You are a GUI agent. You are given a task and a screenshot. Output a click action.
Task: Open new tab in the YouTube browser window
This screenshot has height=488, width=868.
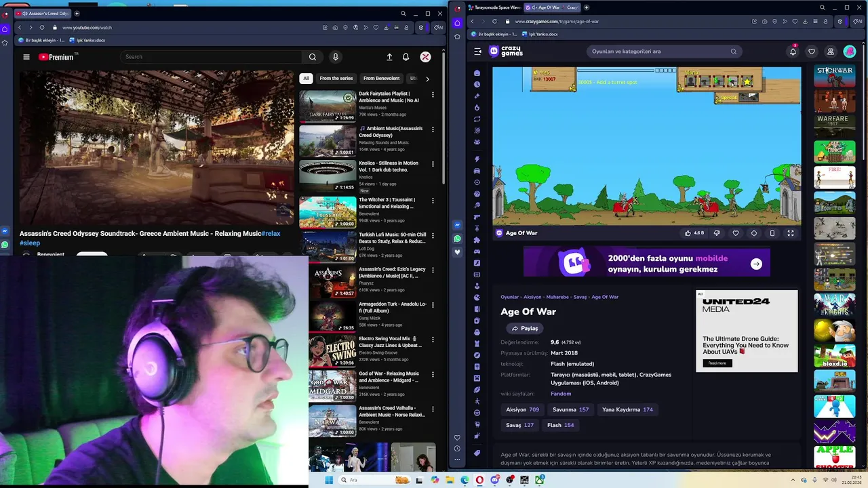(77, 13)
